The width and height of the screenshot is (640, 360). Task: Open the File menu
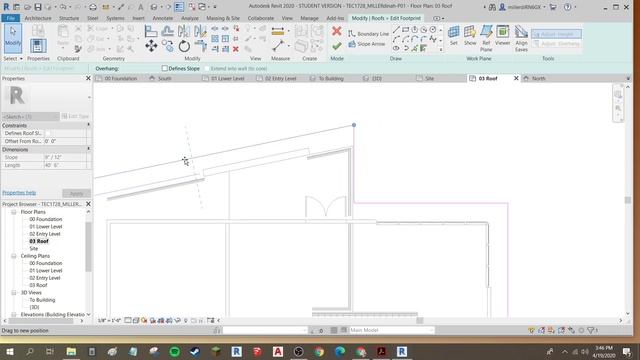(11, 18)
